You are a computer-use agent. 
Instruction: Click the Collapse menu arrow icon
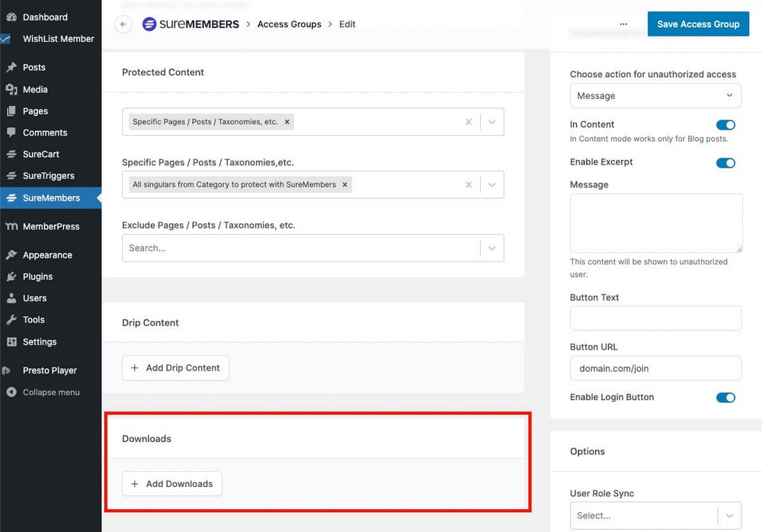(11, 392)
